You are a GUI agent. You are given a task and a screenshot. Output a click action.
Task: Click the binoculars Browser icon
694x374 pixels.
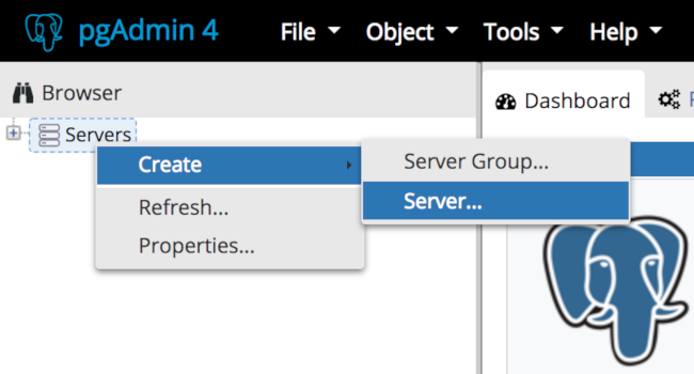click(23, 93)
